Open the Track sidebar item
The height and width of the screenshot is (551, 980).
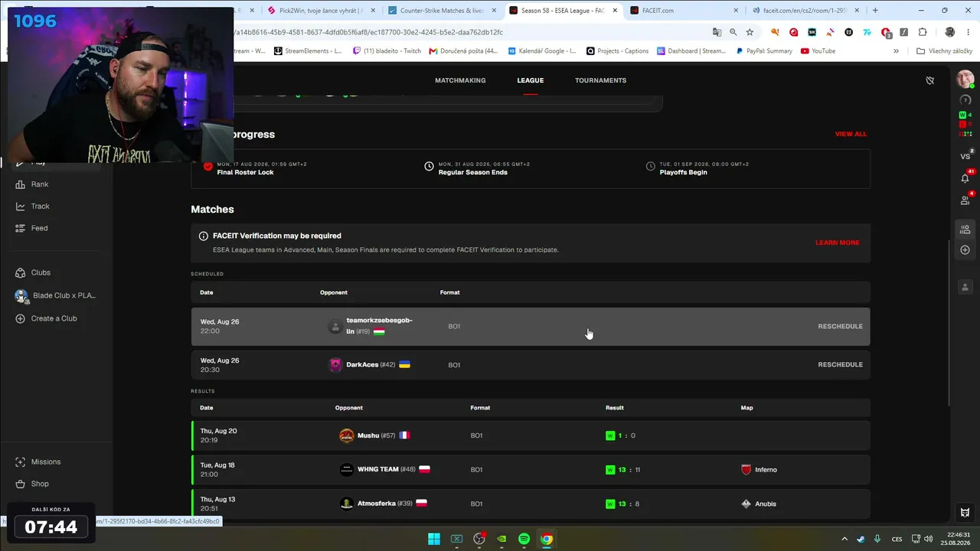[33, 207]
